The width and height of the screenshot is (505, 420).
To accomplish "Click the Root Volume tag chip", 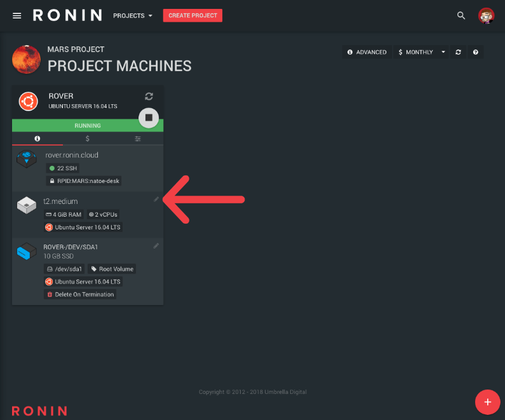I will point(112,269).
